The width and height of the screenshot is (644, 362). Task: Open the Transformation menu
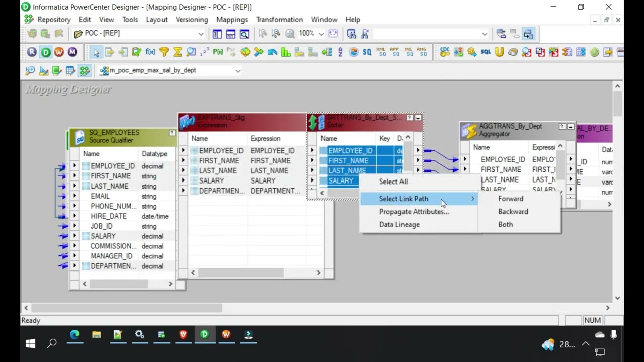pyautogui.click(x=279, y=20)
